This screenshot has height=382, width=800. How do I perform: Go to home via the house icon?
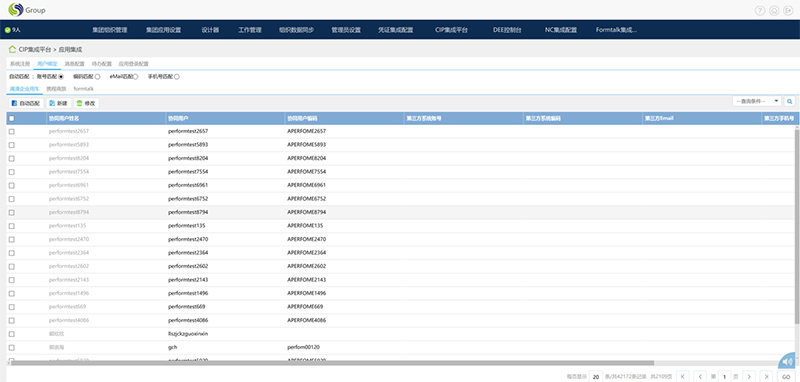[774, 10]
